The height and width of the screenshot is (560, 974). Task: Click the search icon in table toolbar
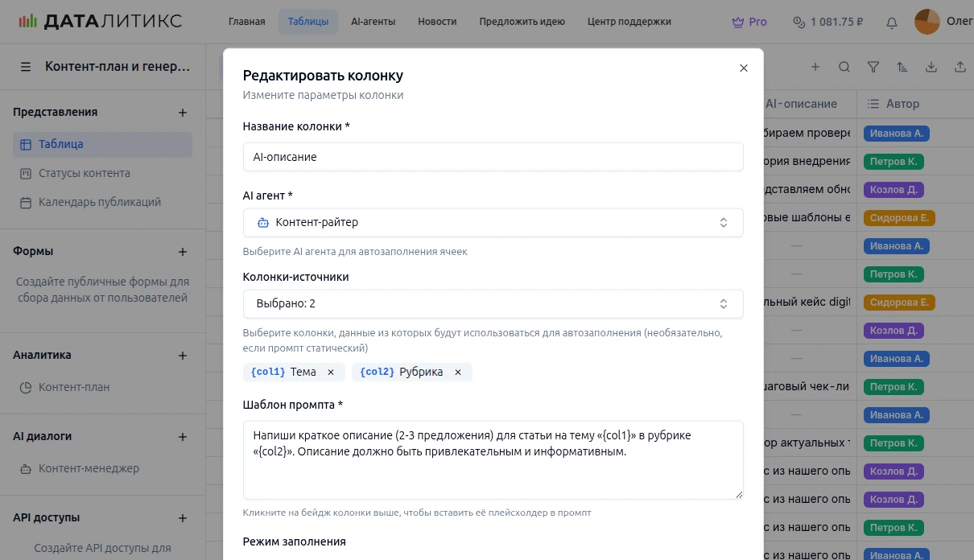coord(844,68)
